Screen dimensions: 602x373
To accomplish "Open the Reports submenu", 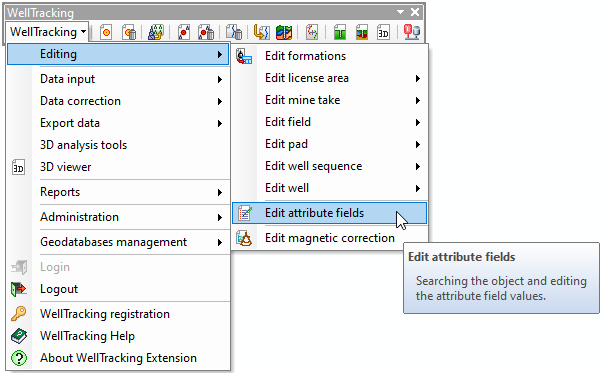I will click(x=118, y=192).
